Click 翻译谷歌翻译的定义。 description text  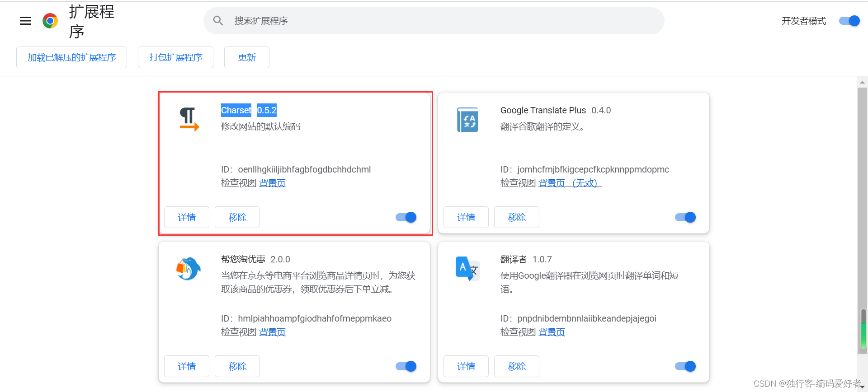(542, 126)
